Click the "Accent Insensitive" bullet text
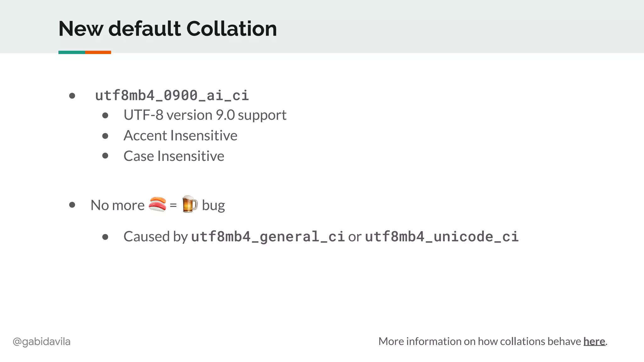This screenshot has width=644, height=362. tap(180, 135)
